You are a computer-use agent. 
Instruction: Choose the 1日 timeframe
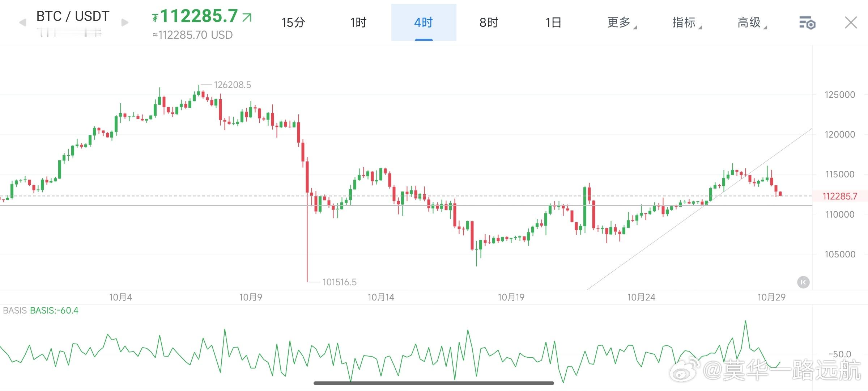pos(553,22)
